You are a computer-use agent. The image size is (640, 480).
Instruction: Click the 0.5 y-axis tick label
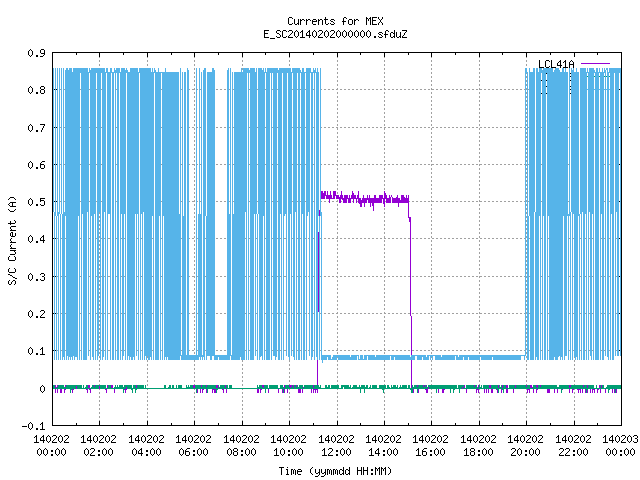(36, 202)
